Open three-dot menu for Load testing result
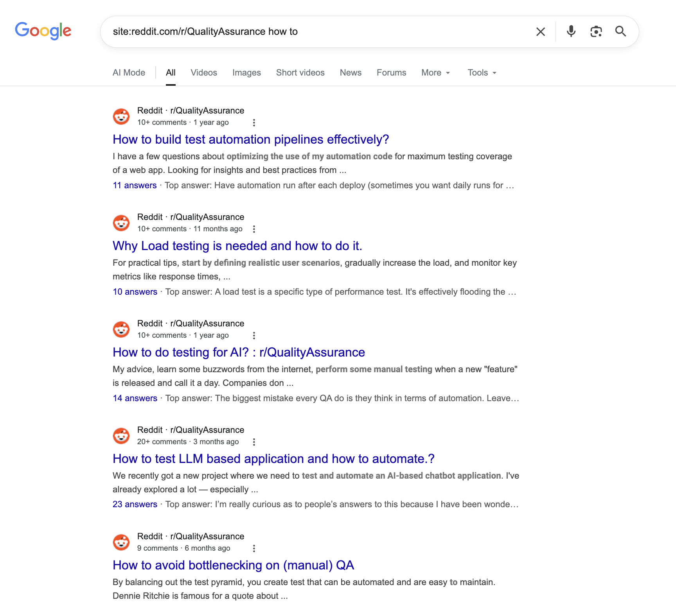Screen dimensions: 676x616 (254, 229)
